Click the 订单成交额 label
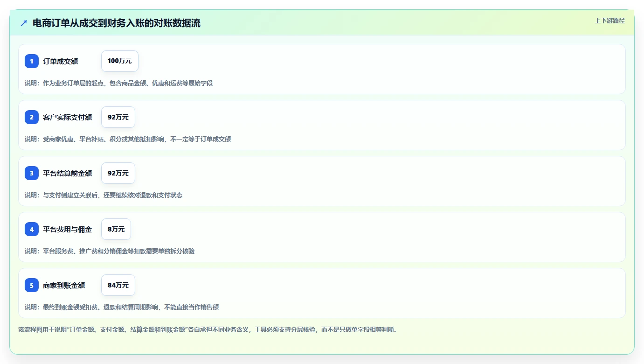 point(61,61)
